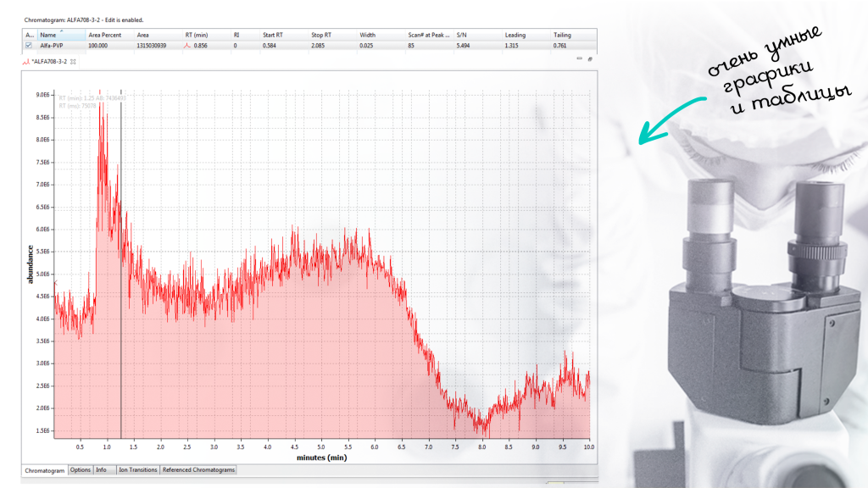Screen dimensions: 868x488
Task: Open the Referenced Chromatograms tab
Action: point(198,469)
